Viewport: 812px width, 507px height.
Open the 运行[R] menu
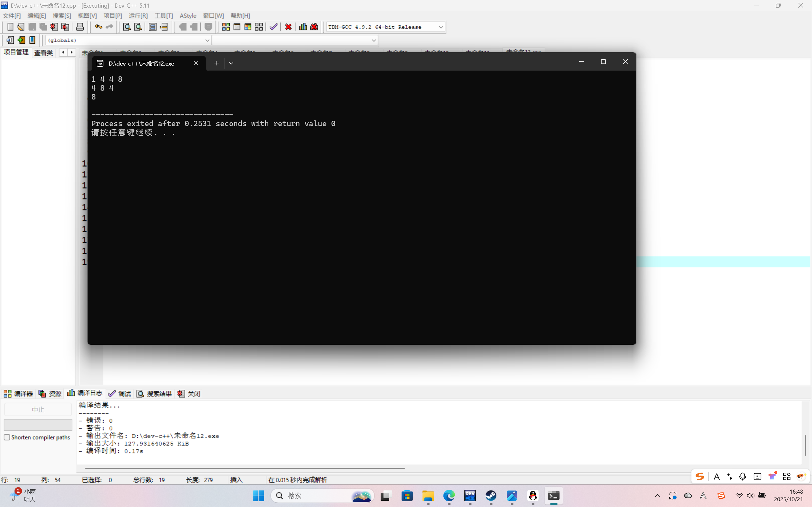(x=138, y=16)
